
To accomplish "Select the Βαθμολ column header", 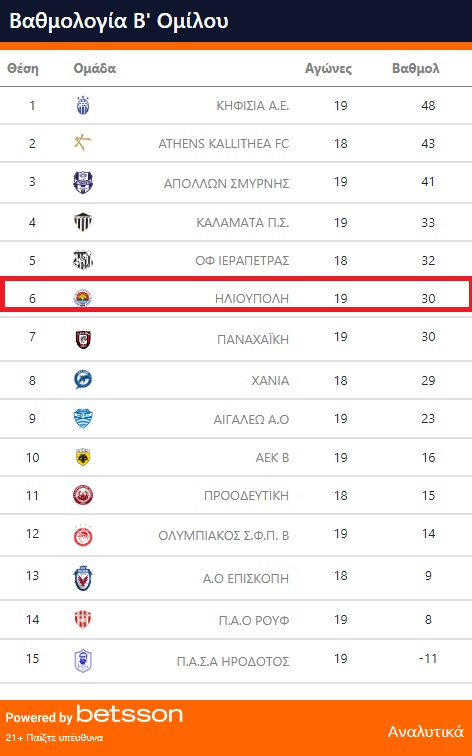I will [416, 68].
